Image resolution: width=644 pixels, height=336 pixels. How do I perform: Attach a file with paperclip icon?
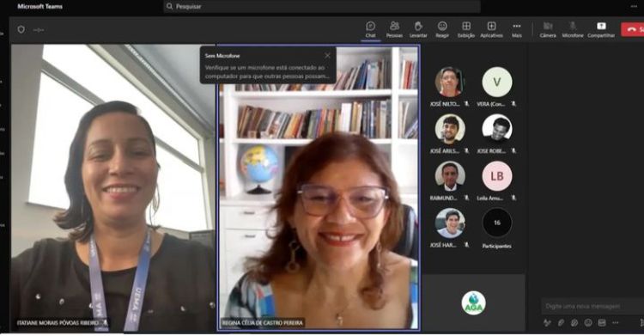click(561, 322)
